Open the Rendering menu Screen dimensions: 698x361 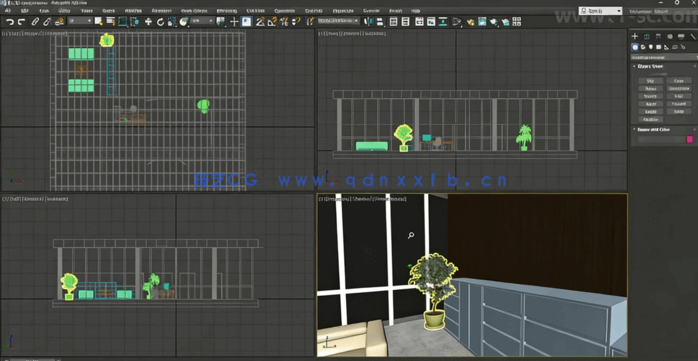click(x=227, y=10)
